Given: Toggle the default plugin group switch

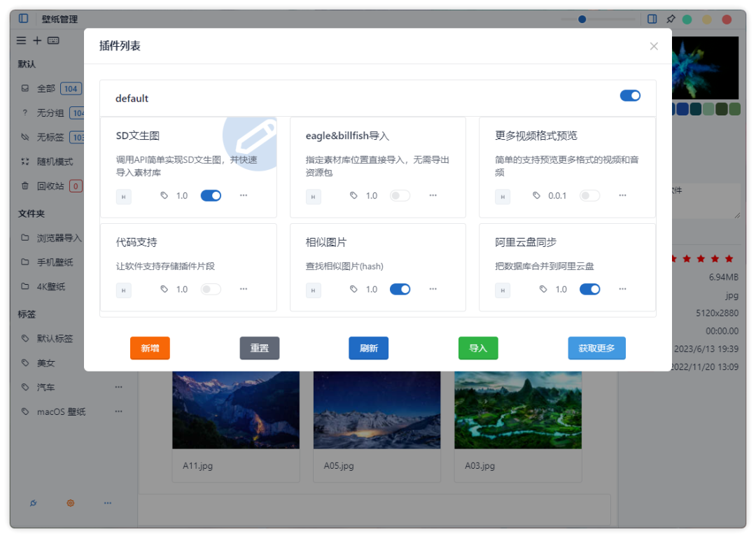Looking at the screenshot, I should [x=630, y=95].
